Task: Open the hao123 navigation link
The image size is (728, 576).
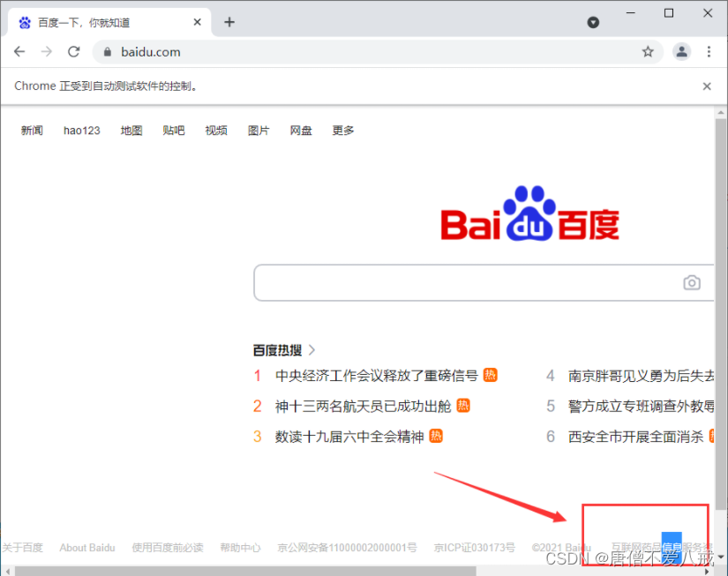Action: pos(82,131)
